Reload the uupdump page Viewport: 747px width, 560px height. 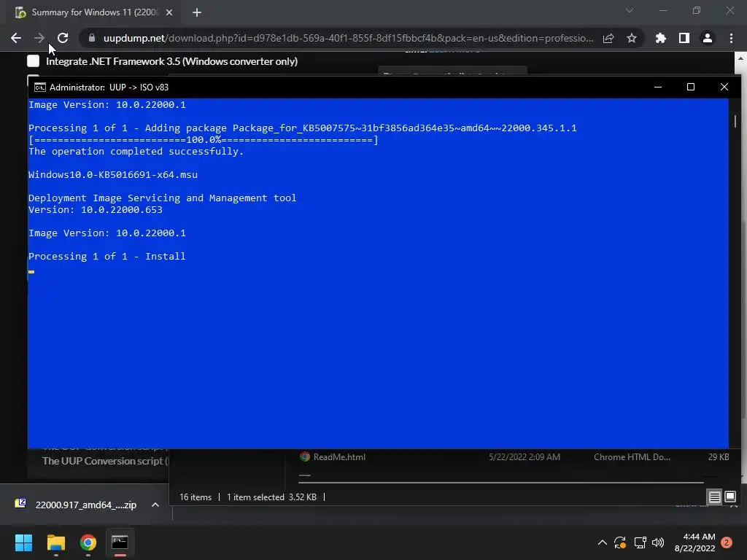click(63, 38)
